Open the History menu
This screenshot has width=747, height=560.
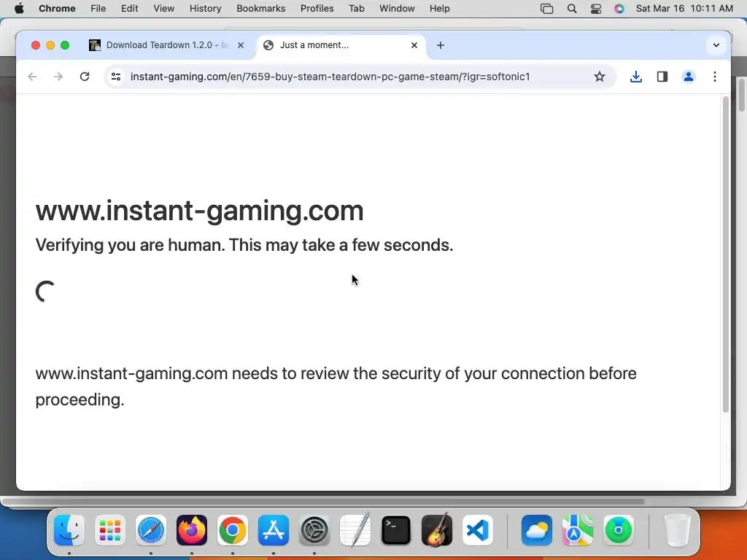[205, 9]
